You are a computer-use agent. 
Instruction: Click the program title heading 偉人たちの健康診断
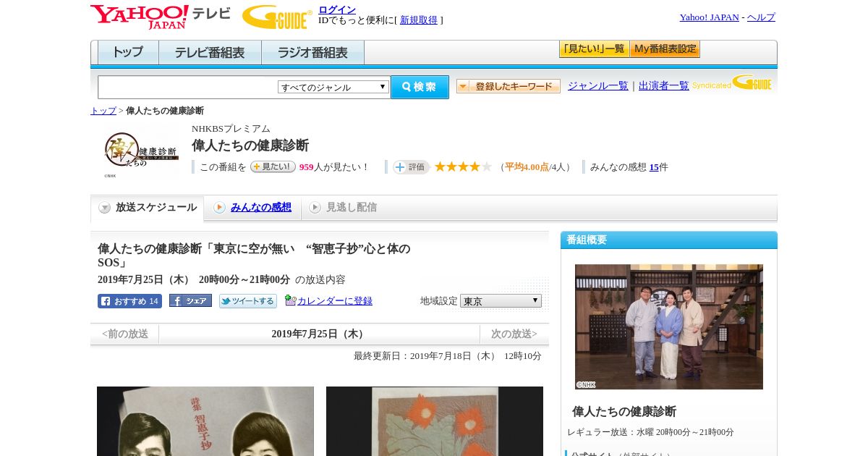250,145
